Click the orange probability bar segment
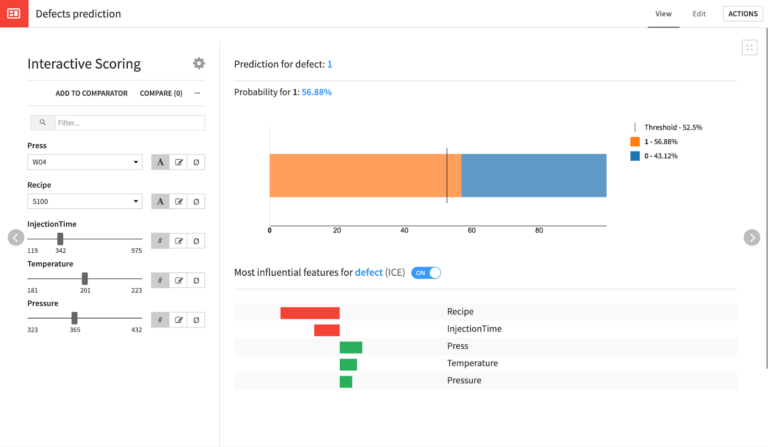This screenshot has width=768, height=447. (x=365, y=175)
